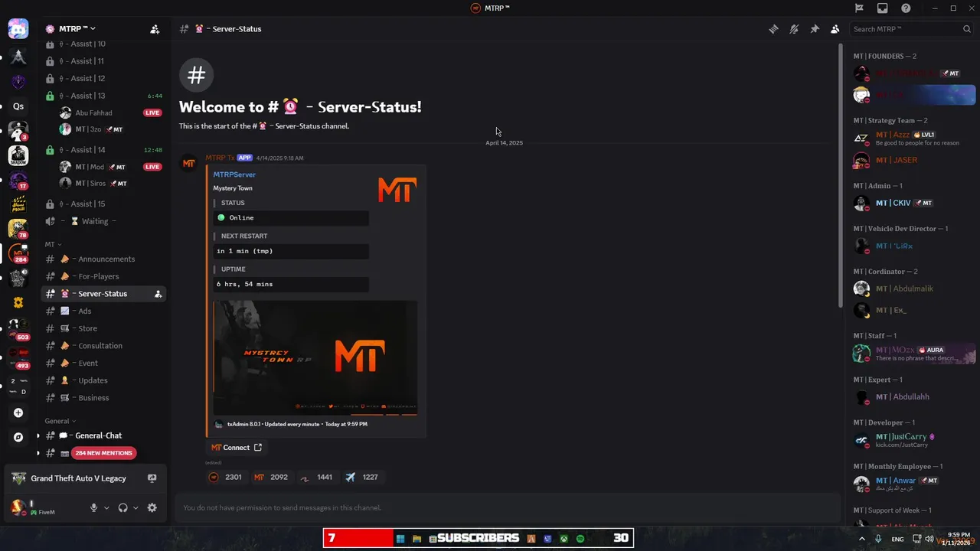Toggle headphones deafen

pos(122,507)
